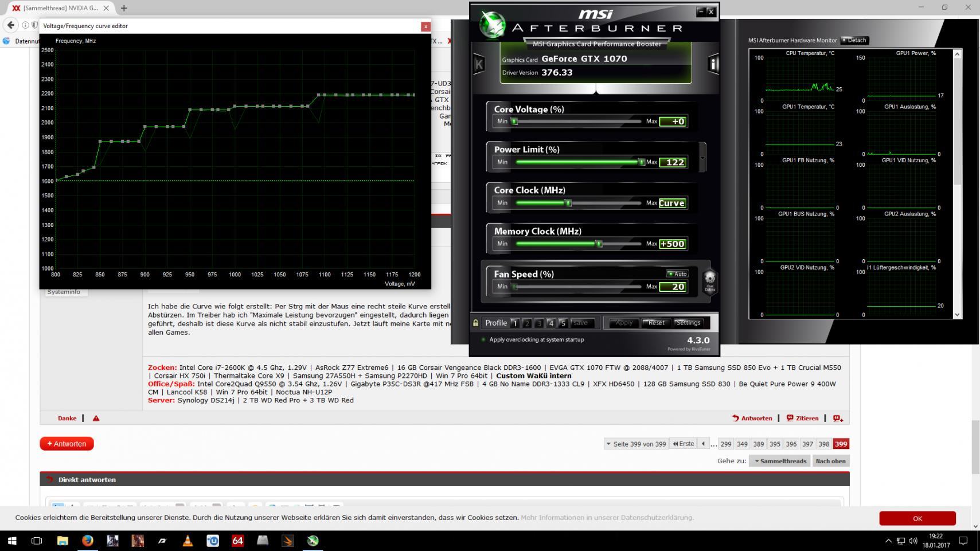Image resolution: width=980 pixels, height=551 pixels.
Task: Click the Uplay taskbar icon
Action: pyautogui.click(x=213, y=541)
